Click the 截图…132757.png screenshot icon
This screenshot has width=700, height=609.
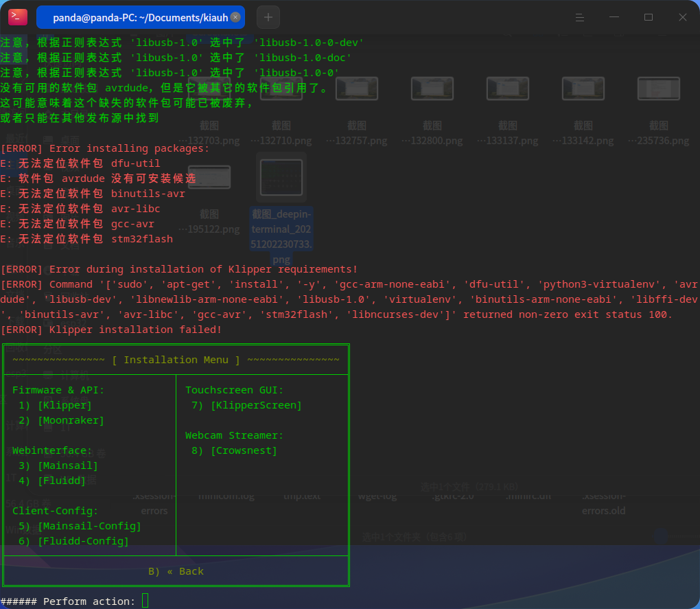click(x=357, y=88)
